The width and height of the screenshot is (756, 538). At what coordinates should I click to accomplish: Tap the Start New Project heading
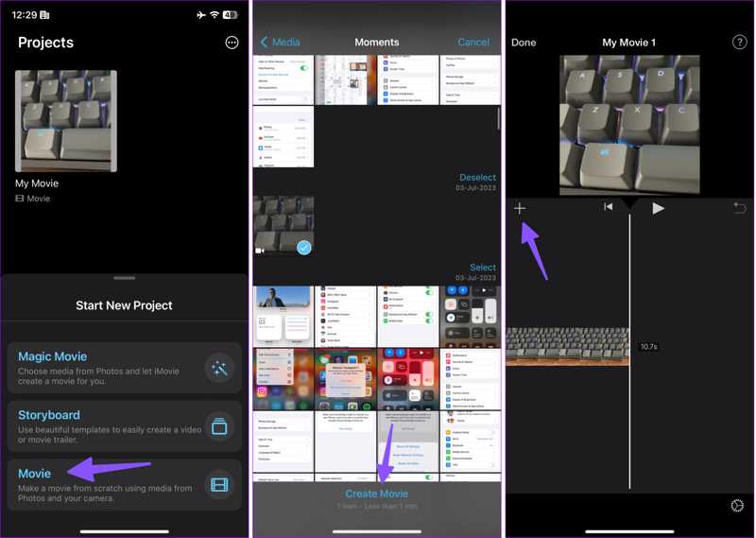coord(124,305)
